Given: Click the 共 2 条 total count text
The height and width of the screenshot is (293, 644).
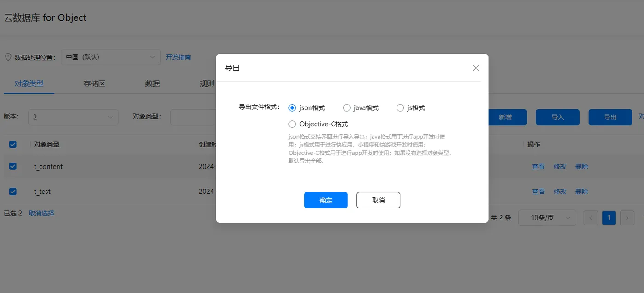Looking at the screenshot, I should point(501,218).
